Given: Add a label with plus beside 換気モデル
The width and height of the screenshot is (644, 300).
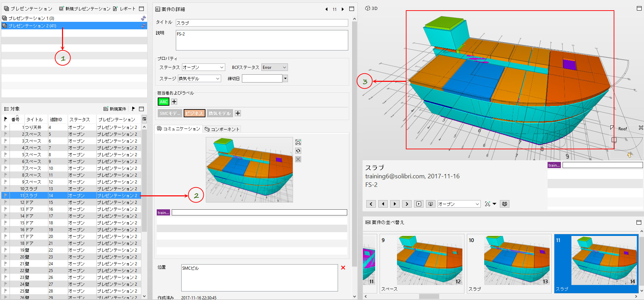Looking at the screenshot, I should 238,113.
